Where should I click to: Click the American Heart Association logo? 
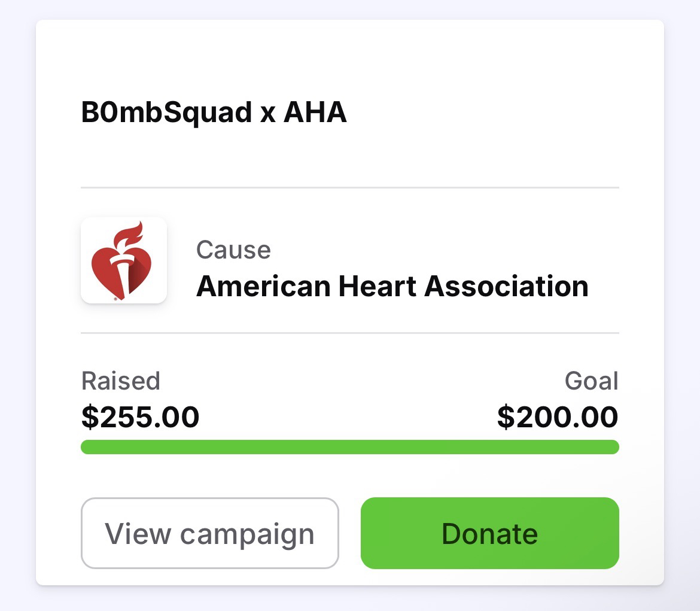point(124,260)
